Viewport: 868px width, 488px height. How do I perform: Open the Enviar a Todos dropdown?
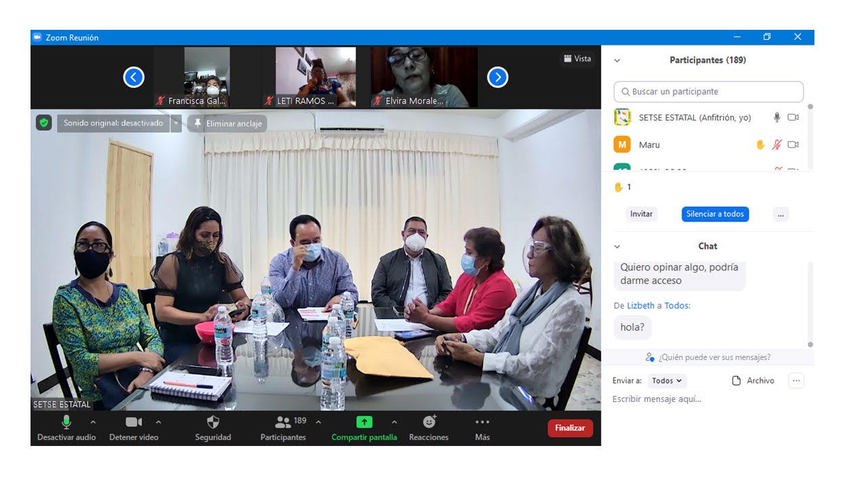point(667,381)
